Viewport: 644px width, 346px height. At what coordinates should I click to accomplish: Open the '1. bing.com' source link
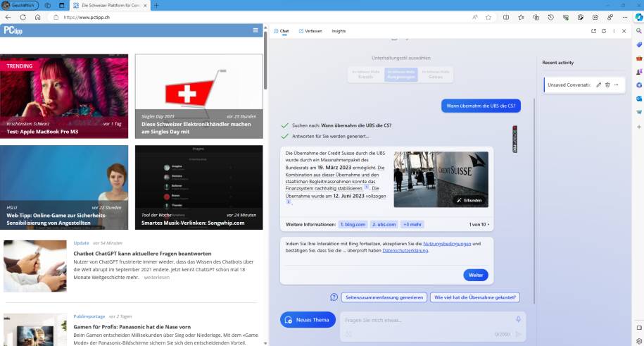pyautogui.click(x=353, y=224)
